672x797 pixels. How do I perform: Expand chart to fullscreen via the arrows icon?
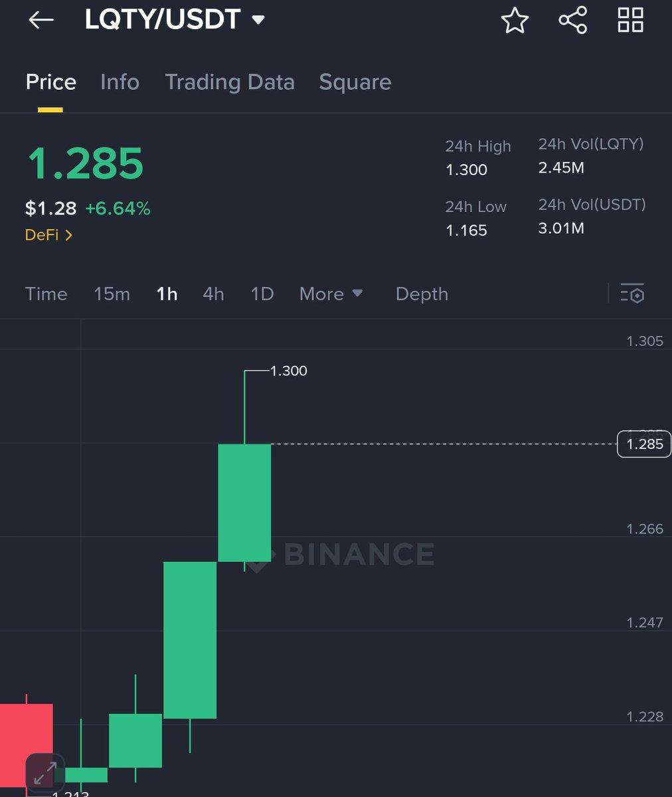pyautogui.click(x=45, y=773)
